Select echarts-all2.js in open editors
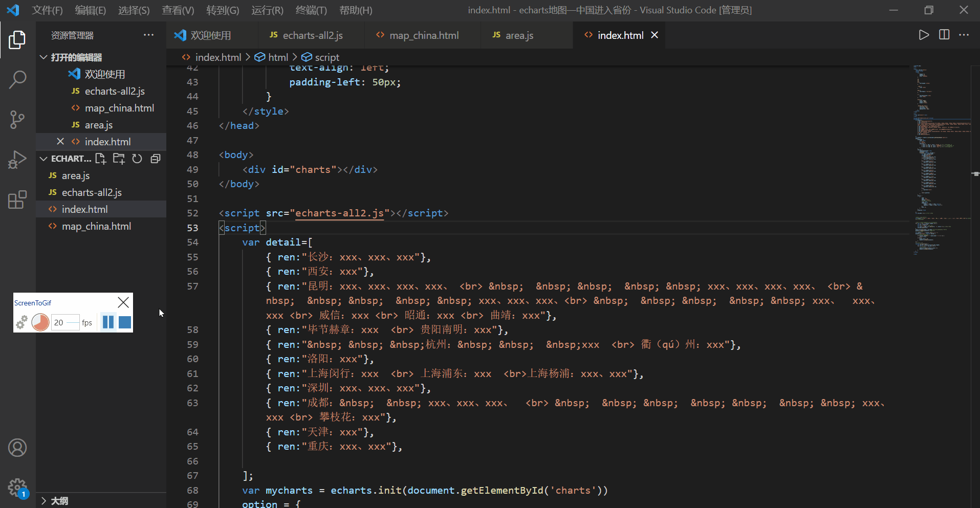This screenshot has width=980, height=508. (101, 91)
